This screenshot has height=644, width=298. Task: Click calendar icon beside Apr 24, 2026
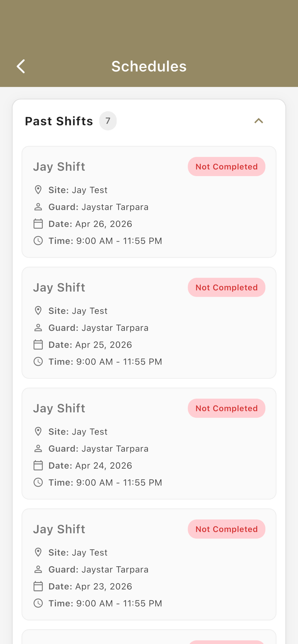point(38,465)
